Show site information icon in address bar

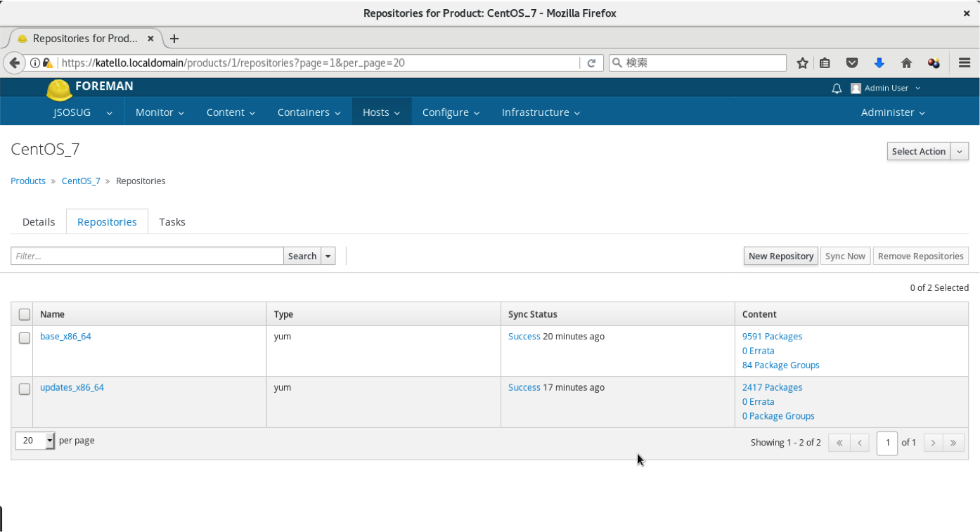[34, 63]
